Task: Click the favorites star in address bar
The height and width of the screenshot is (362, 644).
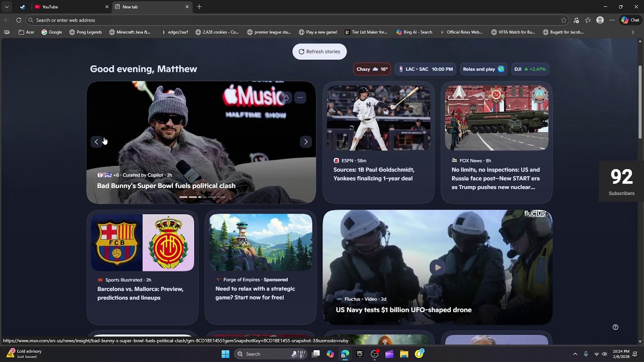Action: tap(564, 20)
